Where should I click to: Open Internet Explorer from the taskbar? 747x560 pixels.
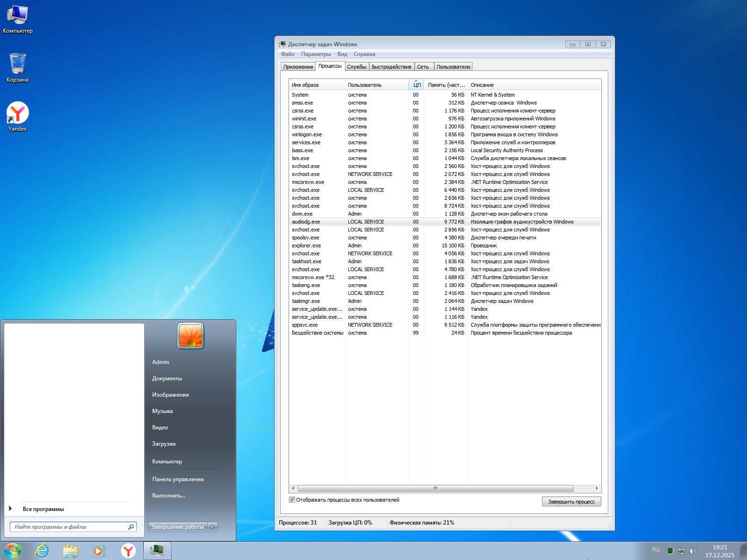click(x=42, y=551)
